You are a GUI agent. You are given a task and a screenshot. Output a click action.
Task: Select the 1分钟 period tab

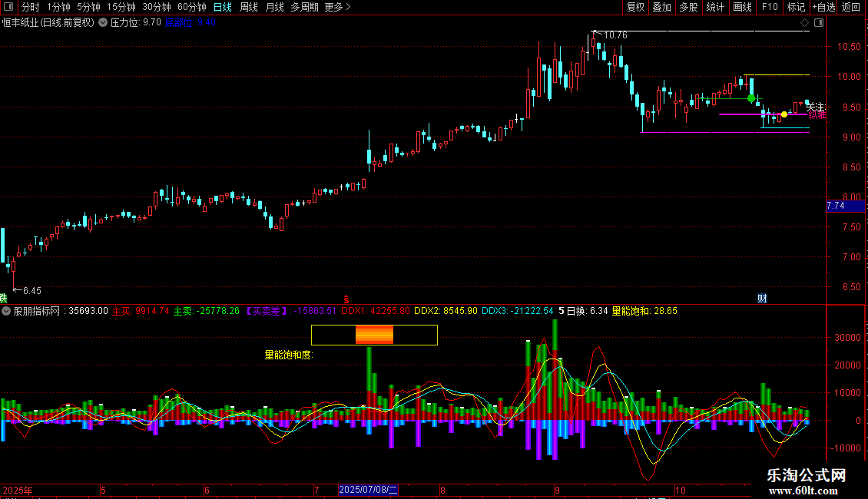coord(58,7)
